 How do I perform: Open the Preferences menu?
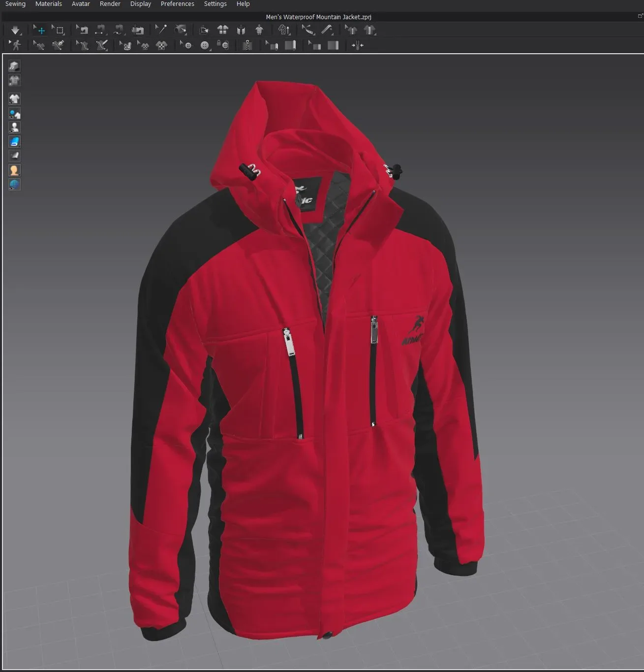[178, 4]
